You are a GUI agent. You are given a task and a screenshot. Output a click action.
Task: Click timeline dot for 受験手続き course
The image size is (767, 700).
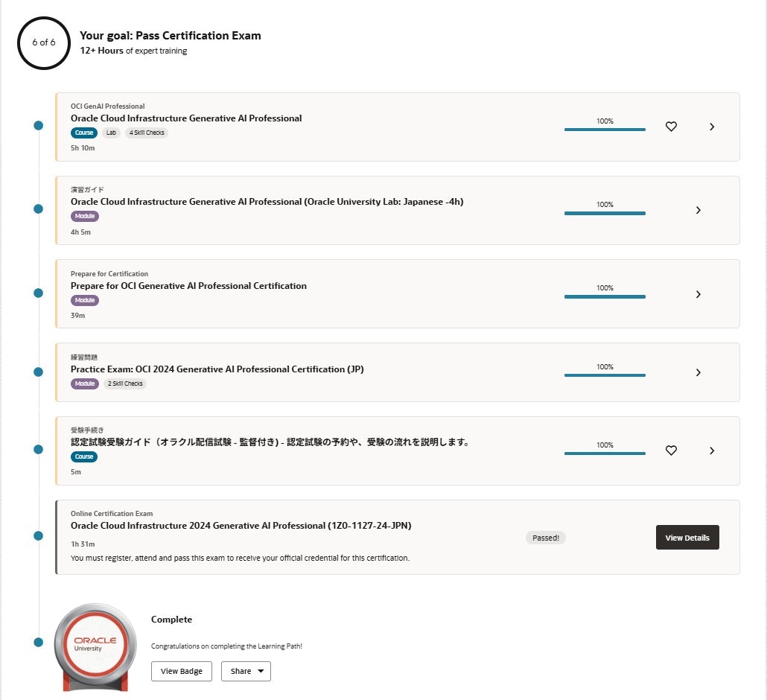click(x=38, y=450)
